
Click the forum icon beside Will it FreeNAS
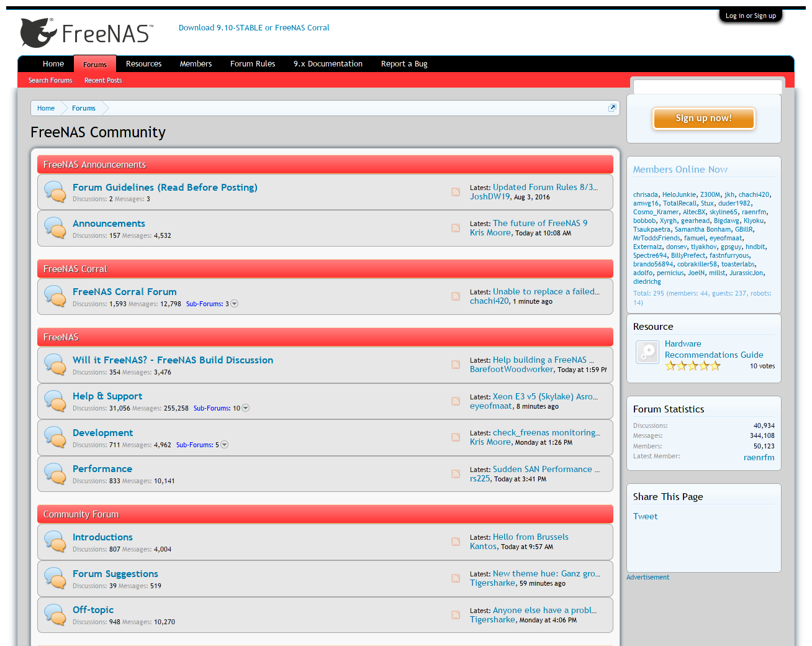55,365
